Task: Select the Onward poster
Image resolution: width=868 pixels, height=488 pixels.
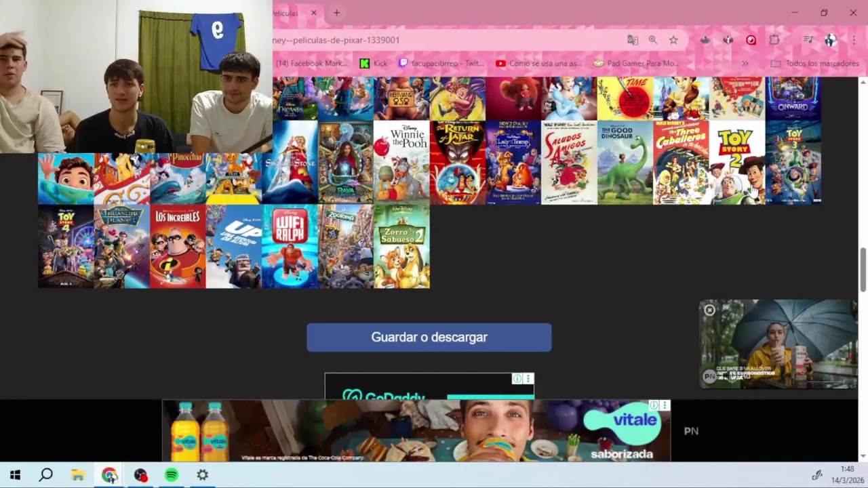Action: click(793, 98)
